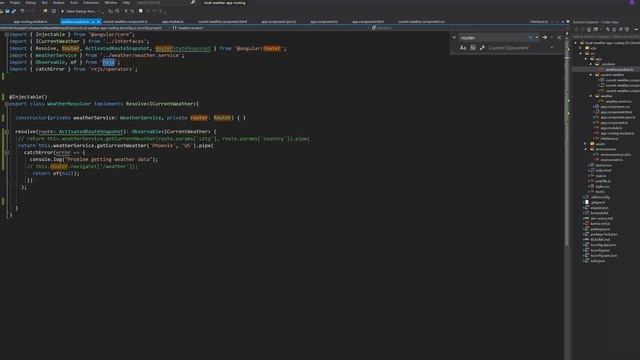Select angular.json file
This screenshot has height=360, width=640.
600,208
